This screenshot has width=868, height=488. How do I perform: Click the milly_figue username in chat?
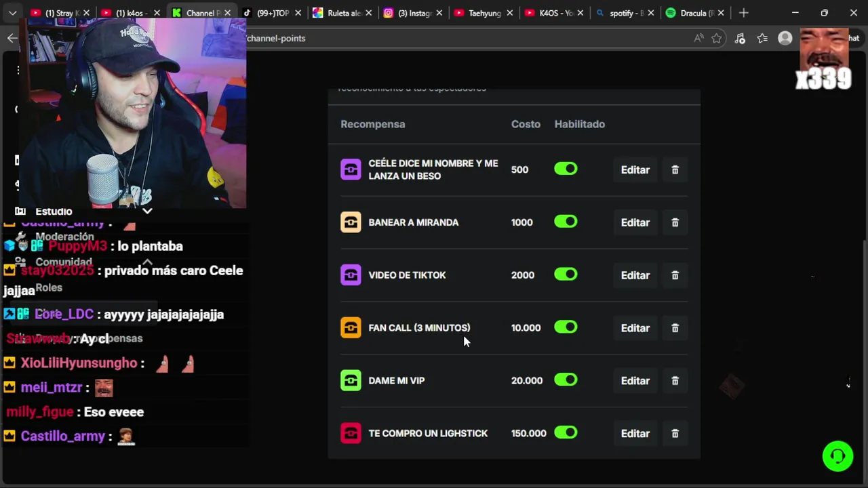[39, 412]
